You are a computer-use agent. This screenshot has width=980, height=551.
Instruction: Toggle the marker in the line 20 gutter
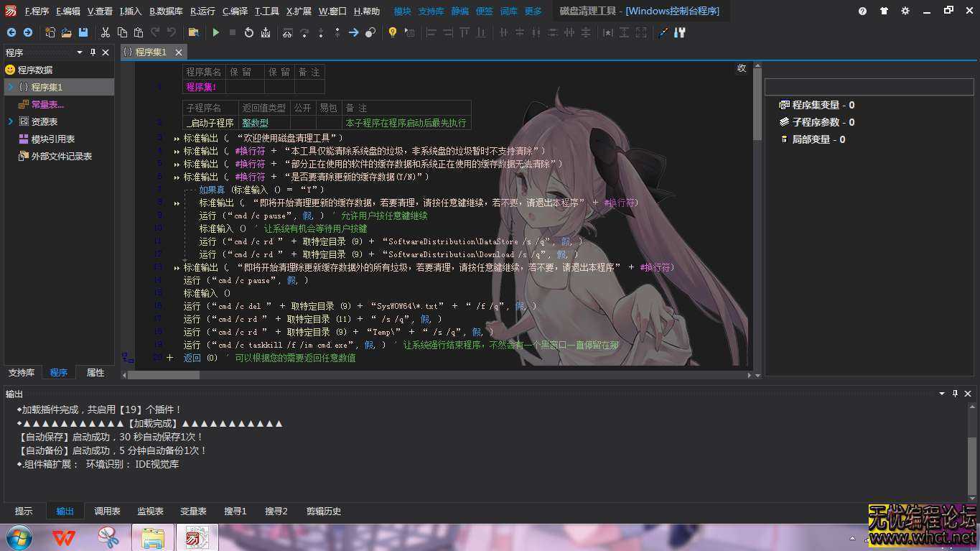coord(169,357)
